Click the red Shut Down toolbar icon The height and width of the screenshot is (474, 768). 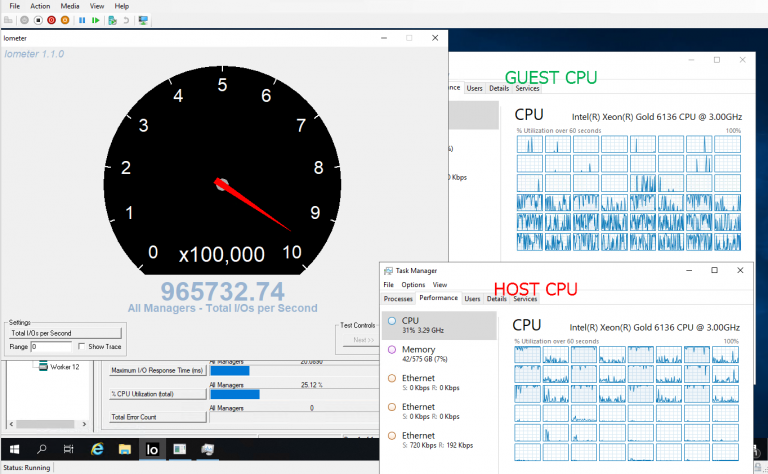tap(51, 20)
